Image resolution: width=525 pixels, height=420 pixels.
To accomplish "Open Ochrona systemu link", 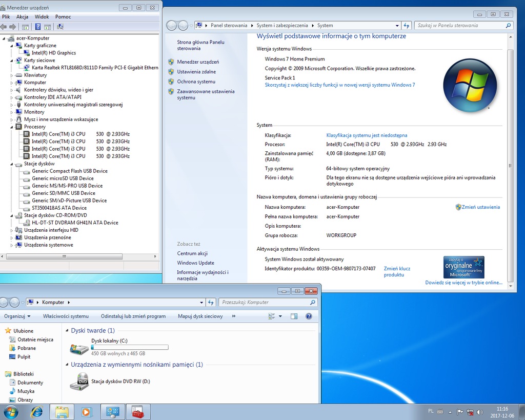I will 196,82.
